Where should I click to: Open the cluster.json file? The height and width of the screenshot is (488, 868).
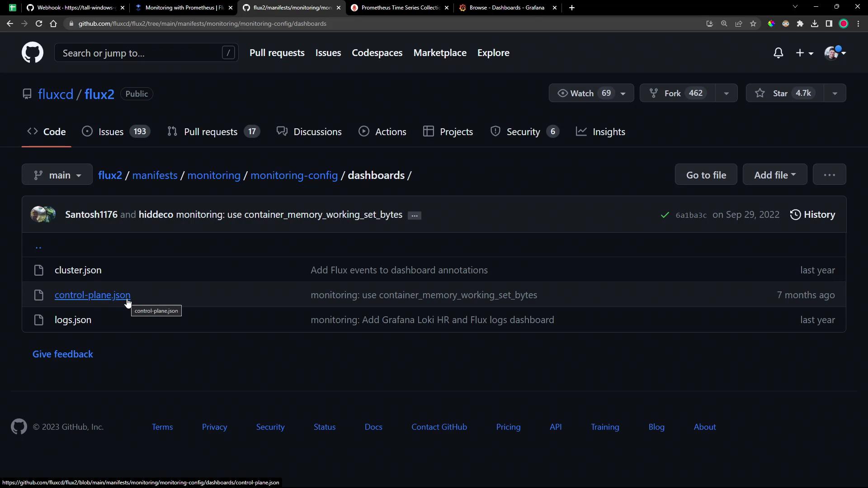78,270
